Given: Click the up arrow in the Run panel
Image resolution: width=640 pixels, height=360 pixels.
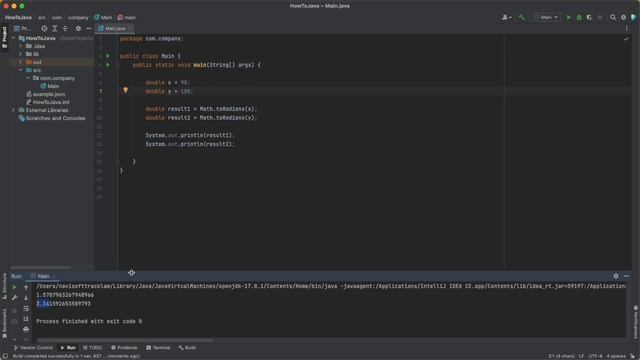Looking at the screenshot, I should coord(26,287).
